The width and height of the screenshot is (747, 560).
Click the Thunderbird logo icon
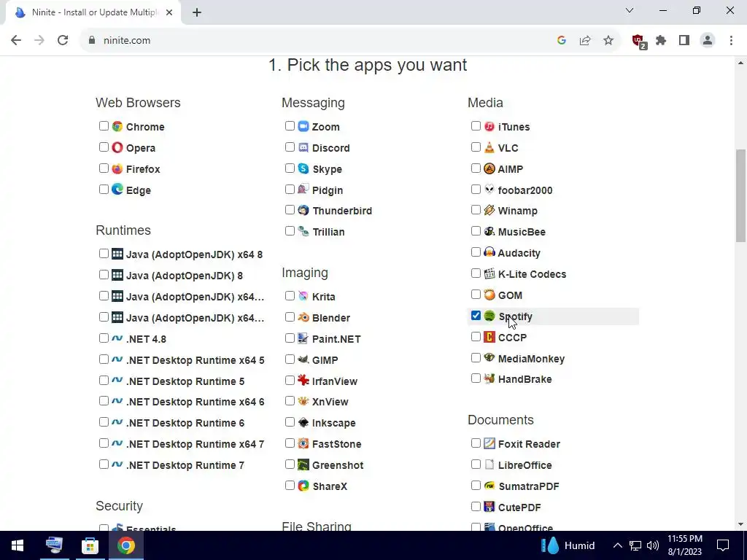coord(303,210)
